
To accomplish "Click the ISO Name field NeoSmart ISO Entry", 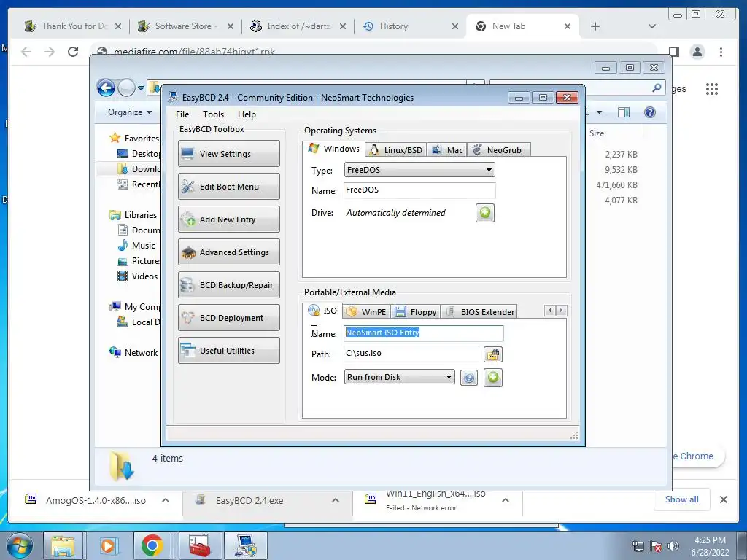I will coord(424,332).
